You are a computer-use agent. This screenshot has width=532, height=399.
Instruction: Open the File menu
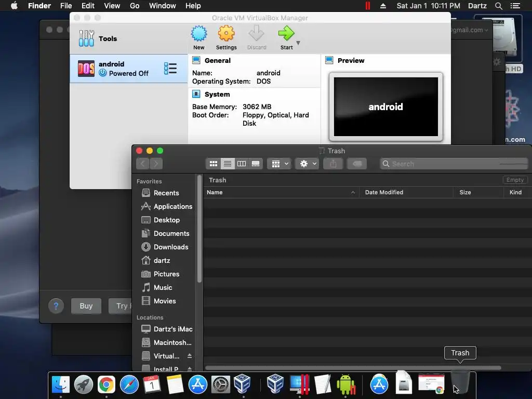pos(66,6)
